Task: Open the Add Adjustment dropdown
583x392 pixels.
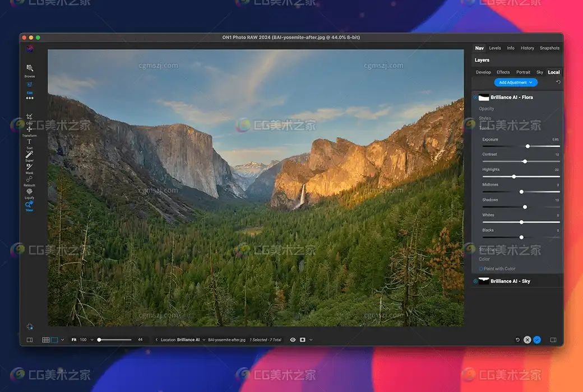Action: [516, 82]
